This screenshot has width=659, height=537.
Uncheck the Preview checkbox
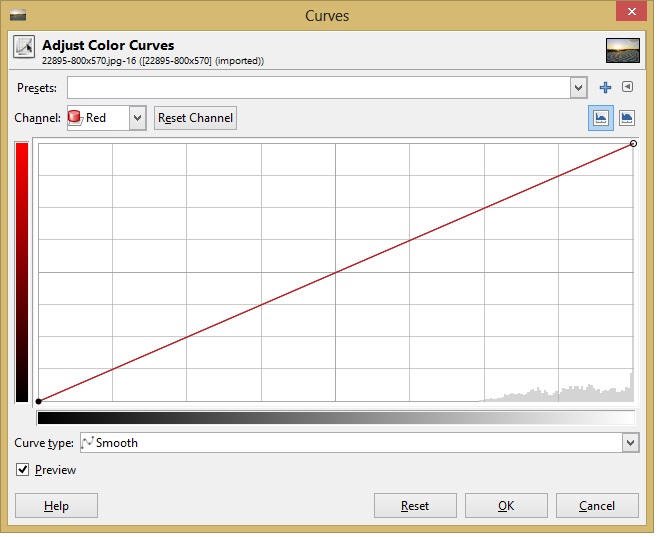point(23,470)
